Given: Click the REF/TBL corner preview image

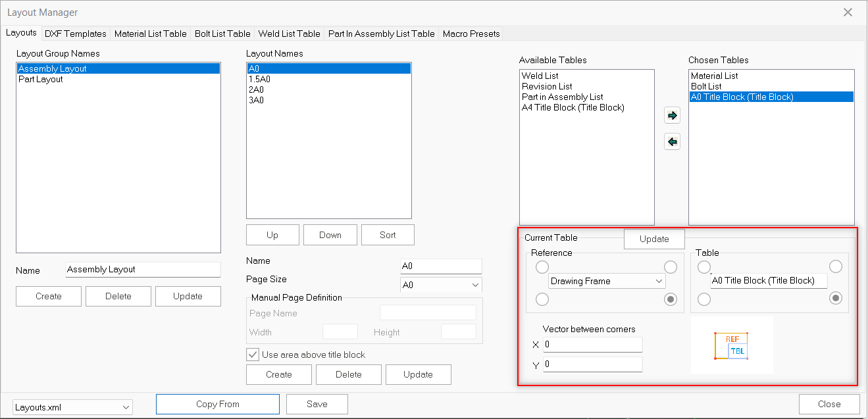Looking at the screenshot, I should click(731, 345).
